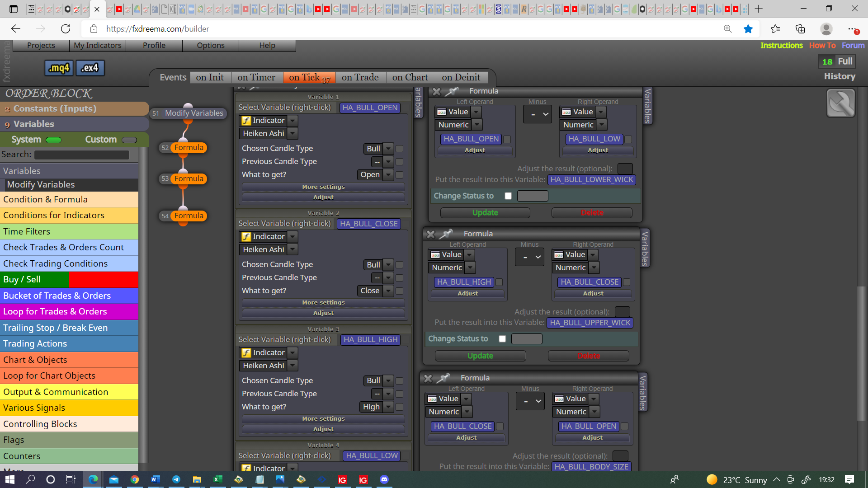
Task: Pin the HA_BULL_UPPER_WICK Formula panel
Action: point(445,234)
